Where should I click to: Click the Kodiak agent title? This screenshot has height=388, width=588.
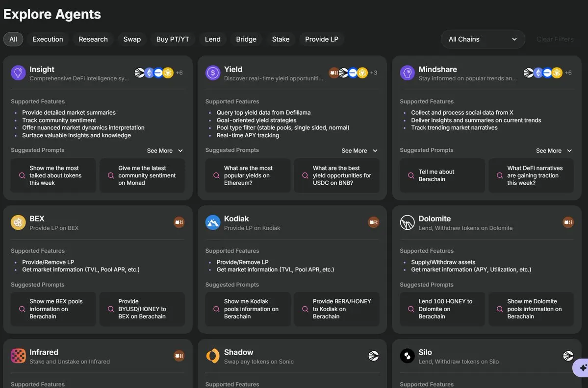[x=236, y=218]
